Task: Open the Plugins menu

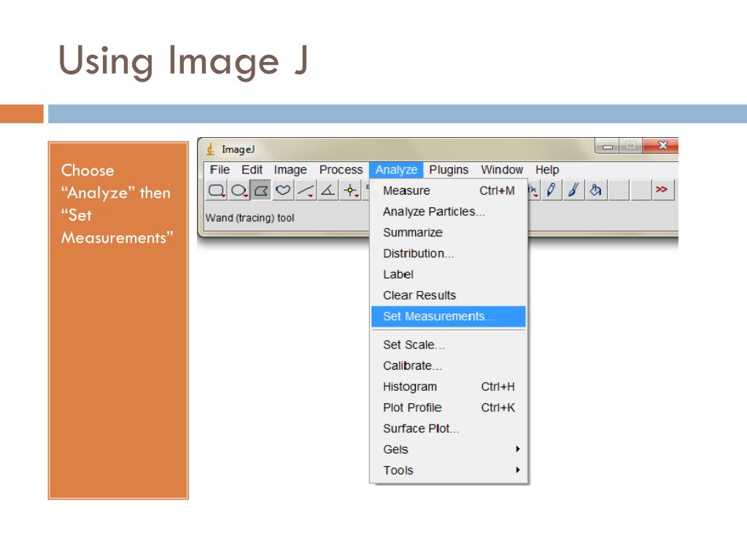Action: coord(449,169)
